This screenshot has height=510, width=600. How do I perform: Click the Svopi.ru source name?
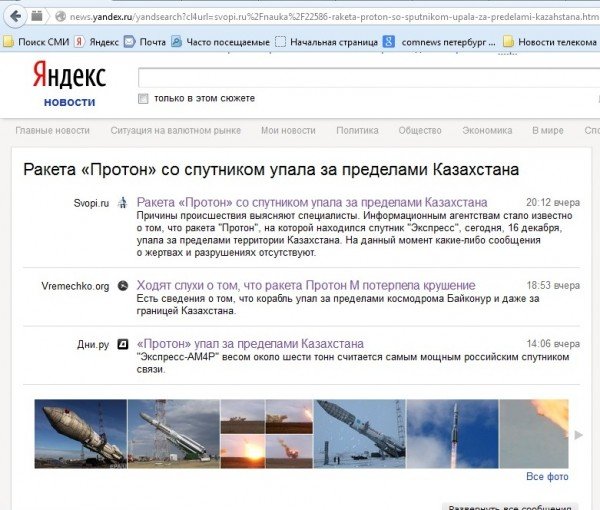click(91, 203)
